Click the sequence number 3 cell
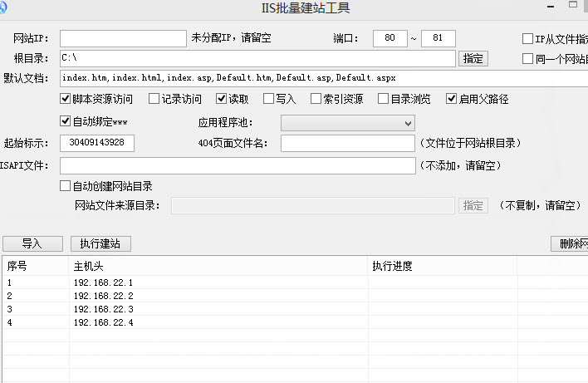 (x=36, y=309)
